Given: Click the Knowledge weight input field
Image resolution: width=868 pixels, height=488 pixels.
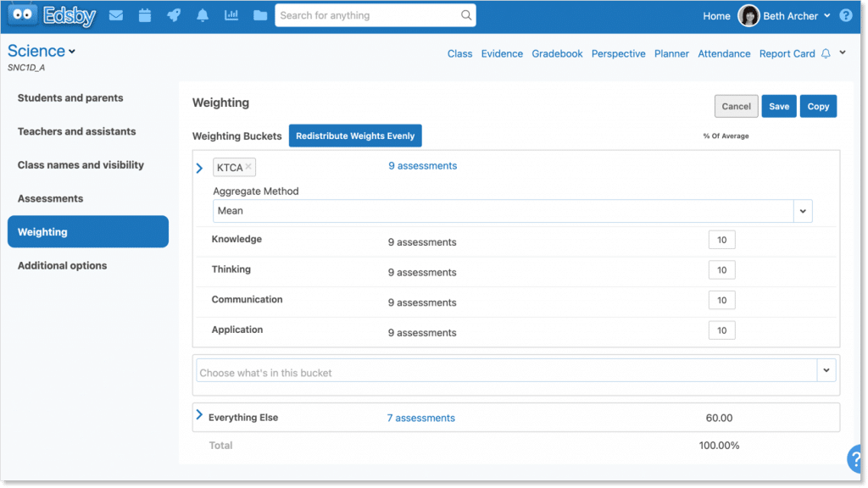Looking at the screenshot, I should point(721,240).
